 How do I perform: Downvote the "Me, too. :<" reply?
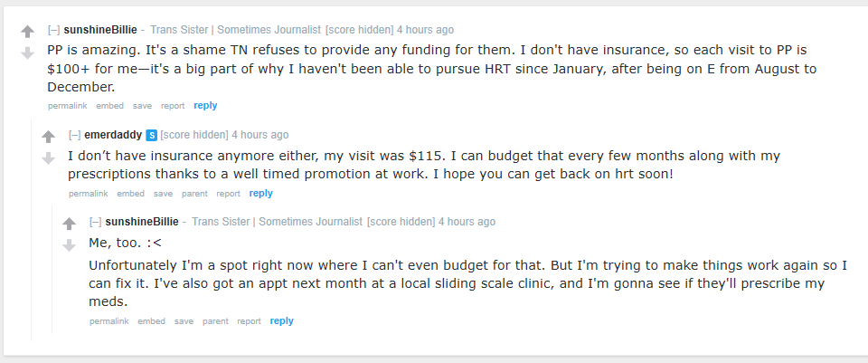point(70,245)
